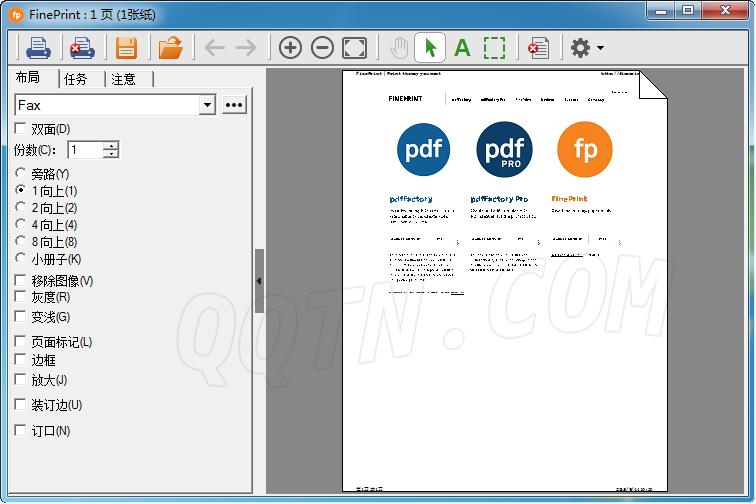Open the 注意 tab
The height and width of the screenshot is (504, 756).
124,79
